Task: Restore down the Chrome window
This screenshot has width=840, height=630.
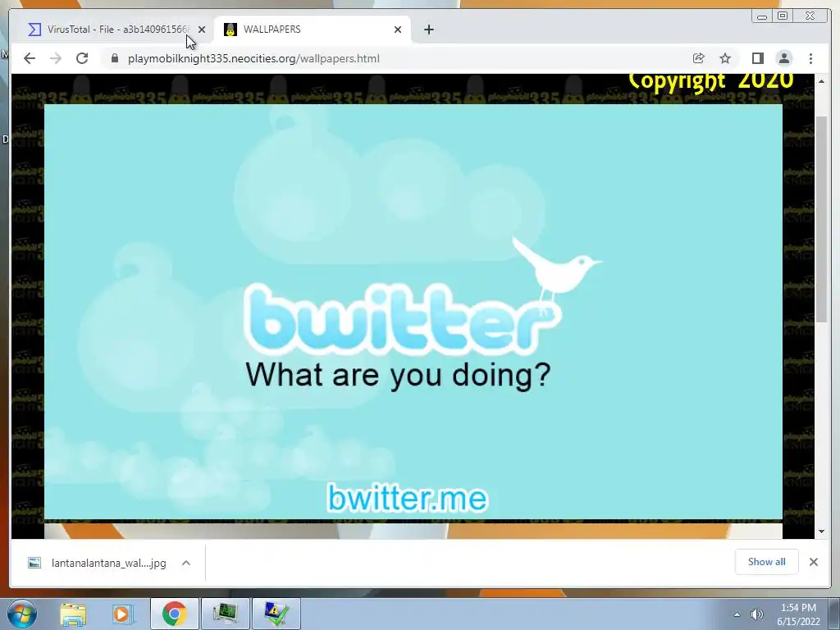Action: [783, 16]
